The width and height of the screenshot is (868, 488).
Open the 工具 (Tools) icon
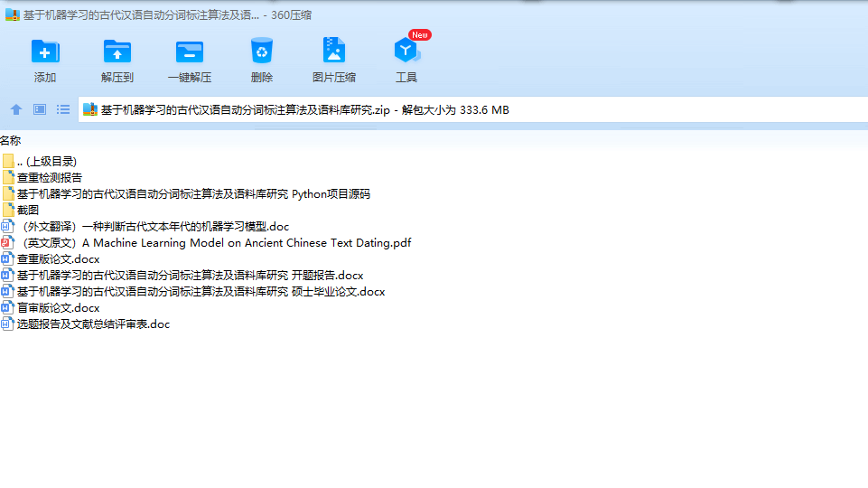point(406,50)
